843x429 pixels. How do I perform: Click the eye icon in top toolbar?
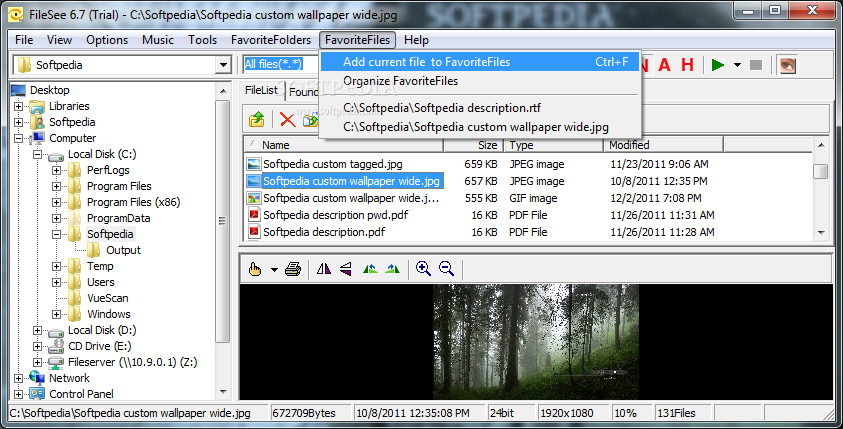788,65
